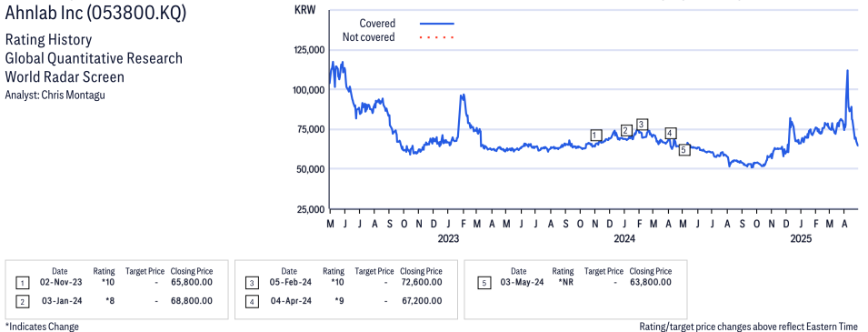Click Analyst: Chris Montagu line
The image size is (868, 332).
tap(55, 95)
